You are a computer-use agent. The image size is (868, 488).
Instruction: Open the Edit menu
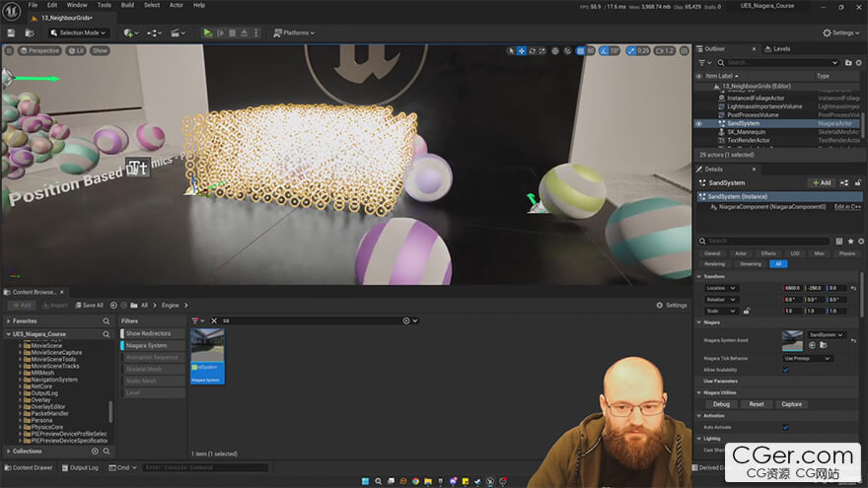click(x=52, y=5)
